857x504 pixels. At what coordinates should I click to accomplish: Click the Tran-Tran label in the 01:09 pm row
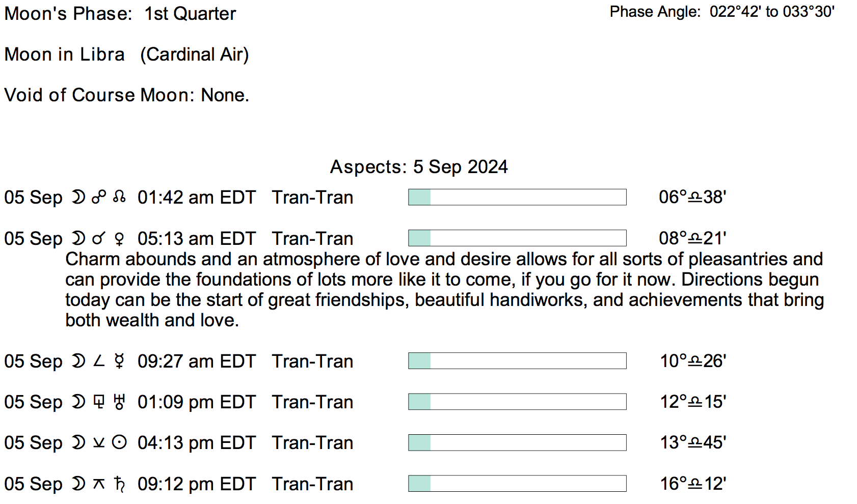tap(312, 402)
